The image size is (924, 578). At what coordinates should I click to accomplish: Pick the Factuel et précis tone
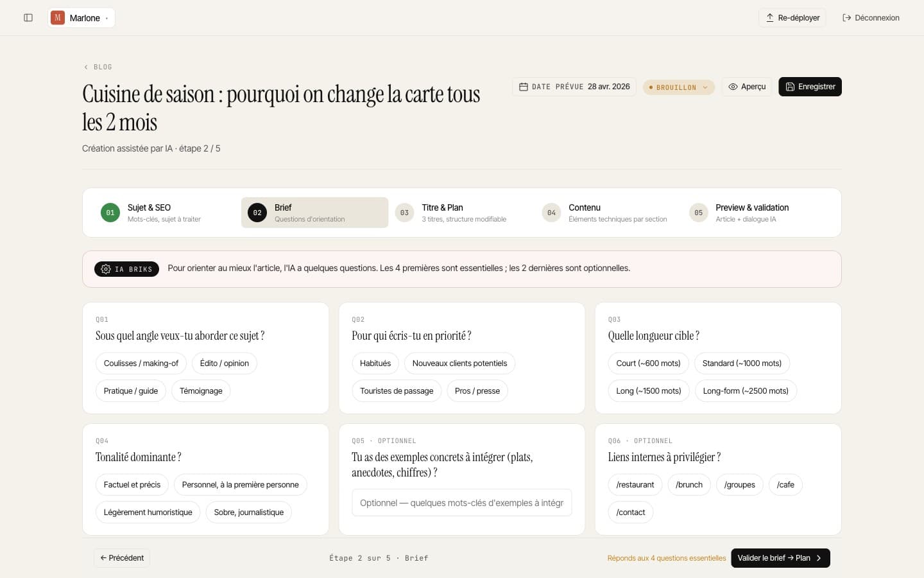[x=132, y=485]
